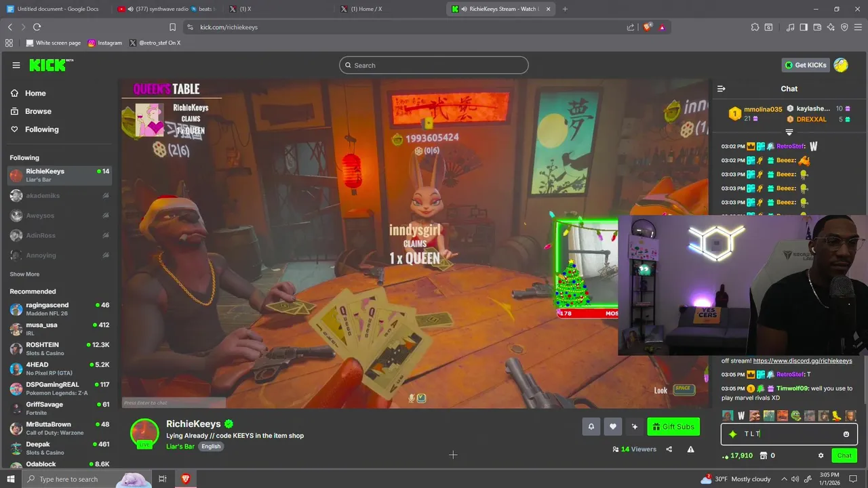This screenshot has height=488, width=868.
Task: Click the green sparkle icon in chat input
Action: pyautogui.click(x=732, y=434)
